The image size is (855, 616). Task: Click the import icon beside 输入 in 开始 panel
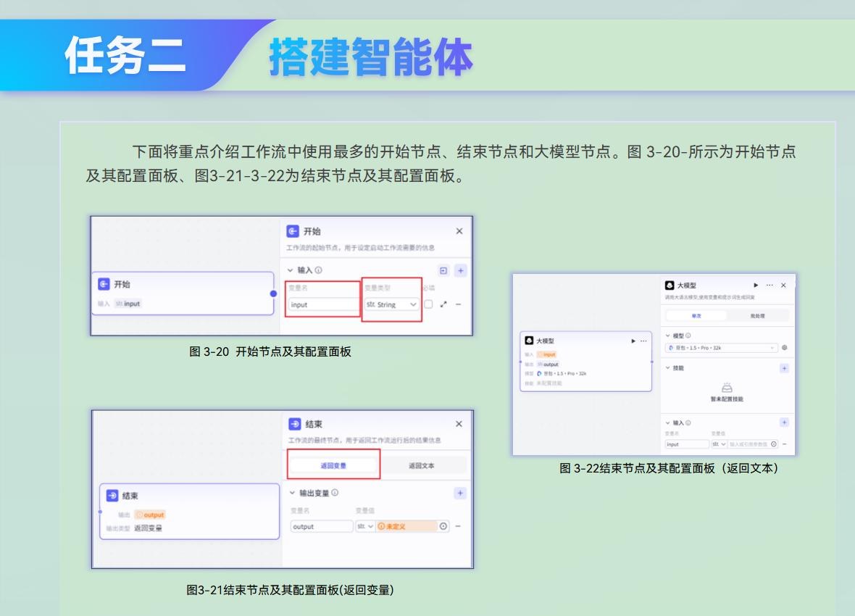pyautogui.click(x=443, y=270)
